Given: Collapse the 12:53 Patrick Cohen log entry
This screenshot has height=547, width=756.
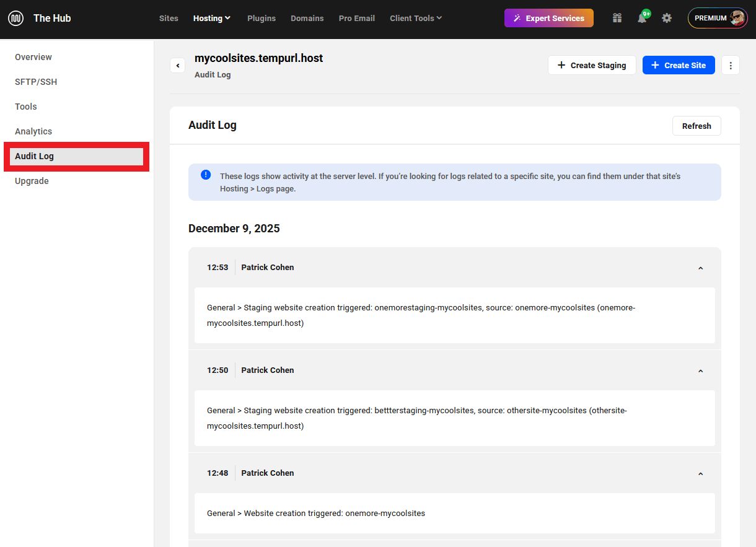Looking at the screenshot, I should click(701, 268).
